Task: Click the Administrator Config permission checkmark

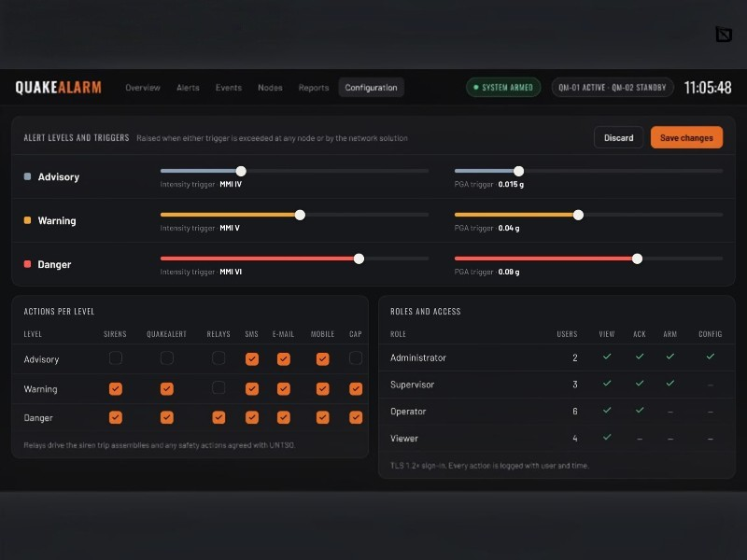Action: 711,357
